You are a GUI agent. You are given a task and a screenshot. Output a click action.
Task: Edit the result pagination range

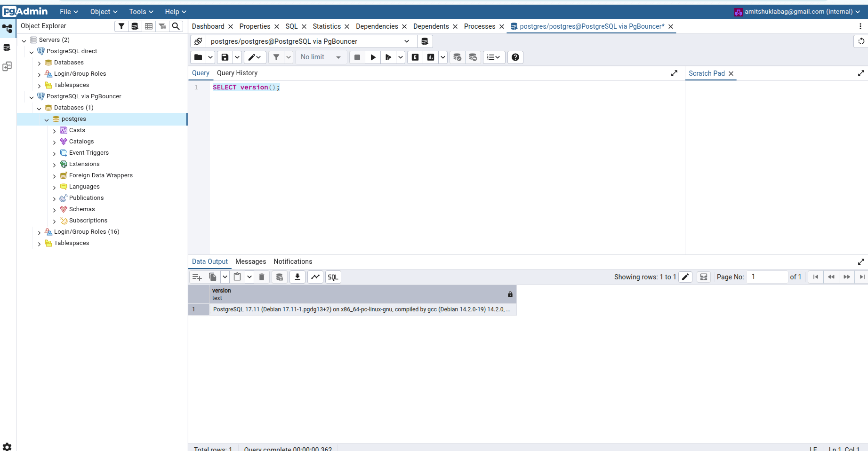685,277
